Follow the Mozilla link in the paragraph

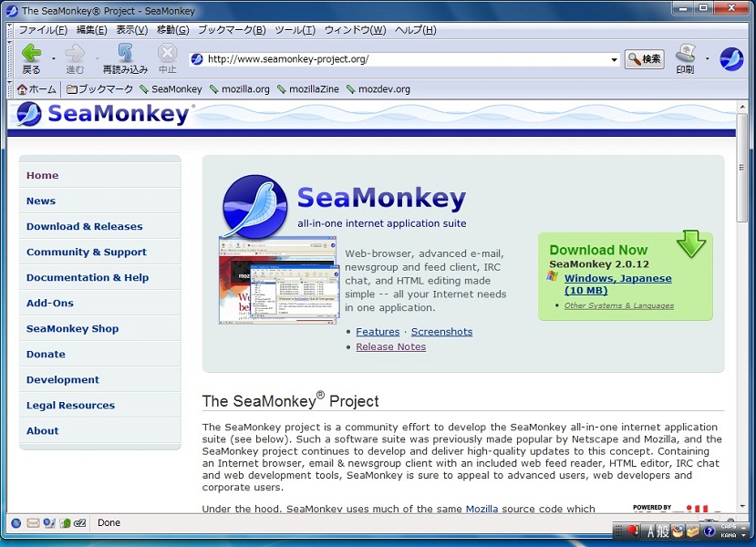tap(482, 509)
